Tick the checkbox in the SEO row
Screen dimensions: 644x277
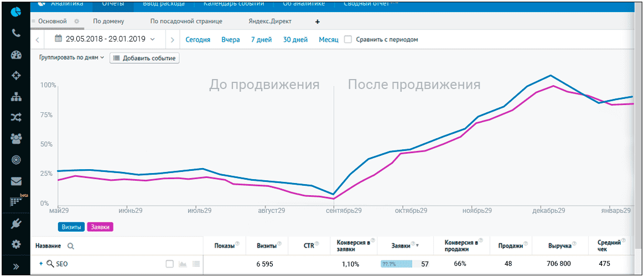pyautogui.click(x=170, y=264)
